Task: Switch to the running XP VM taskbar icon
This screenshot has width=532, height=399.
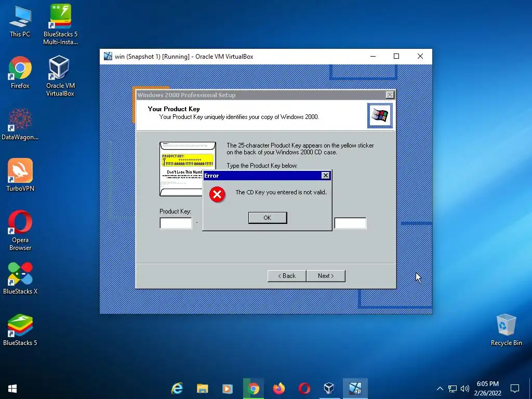Action: click(x=355, y=389)
